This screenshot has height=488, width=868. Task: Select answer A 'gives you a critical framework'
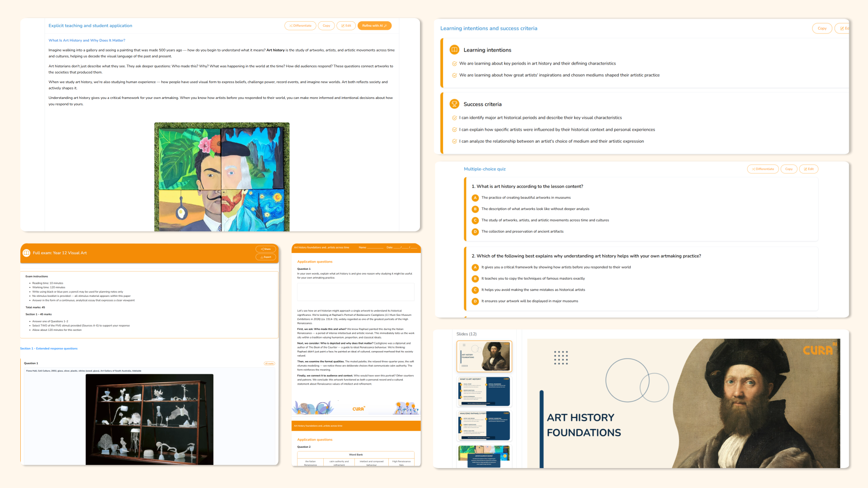click(475, 267)
